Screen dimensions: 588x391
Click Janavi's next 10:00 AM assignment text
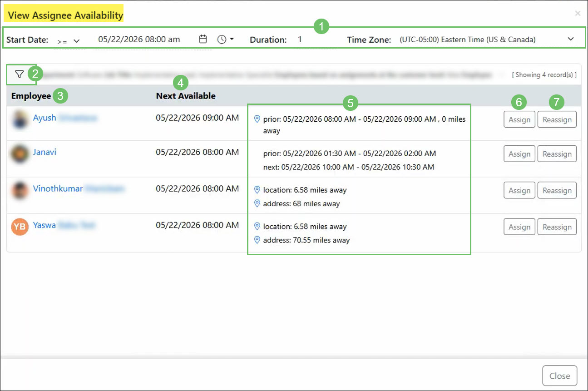pos(349,167)
